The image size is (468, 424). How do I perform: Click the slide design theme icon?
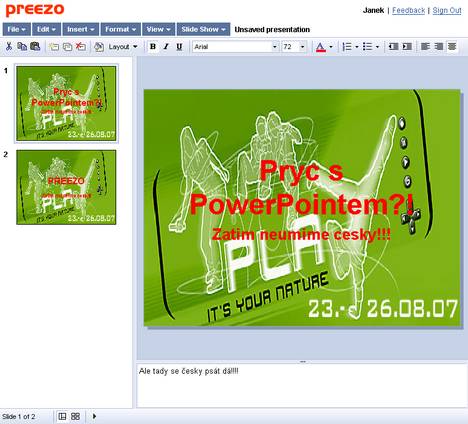99,47
